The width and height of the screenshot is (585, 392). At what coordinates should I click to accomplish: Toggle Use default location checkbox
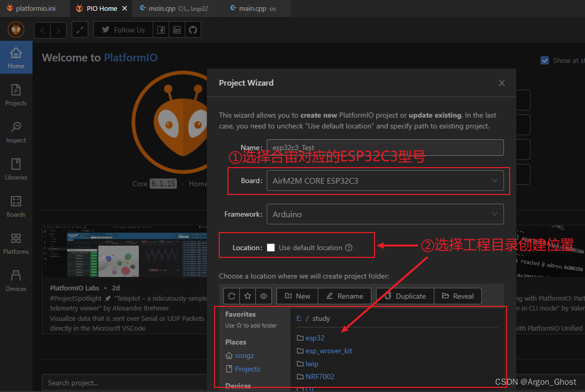[x=271, y=248]
